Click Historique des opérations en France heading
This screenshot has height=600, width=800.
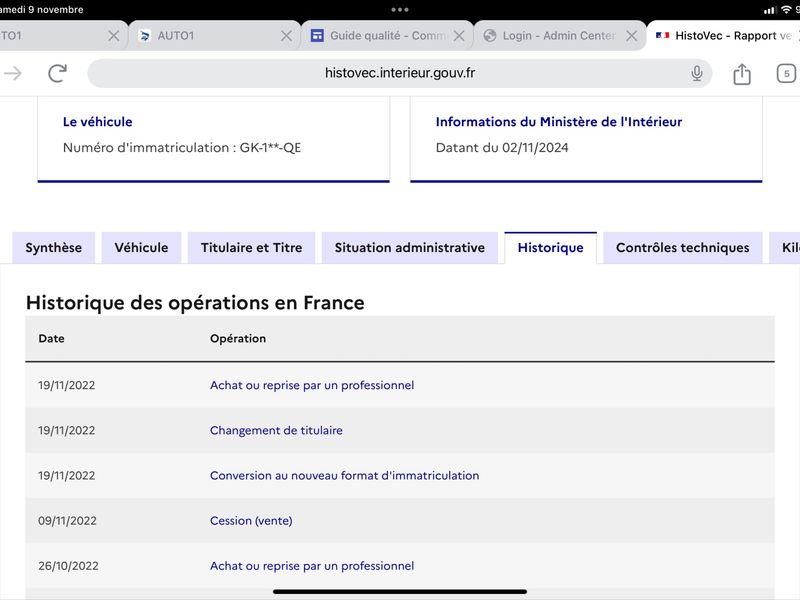tap(195, 303)
